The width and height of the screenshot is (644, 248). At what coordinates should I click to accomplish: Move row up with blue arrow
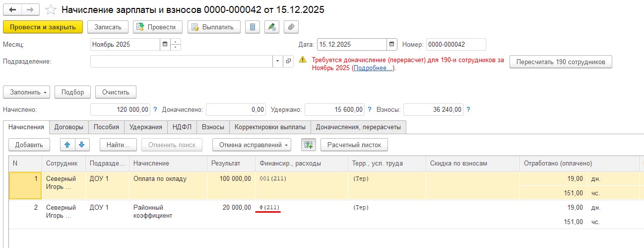[67, 145]
